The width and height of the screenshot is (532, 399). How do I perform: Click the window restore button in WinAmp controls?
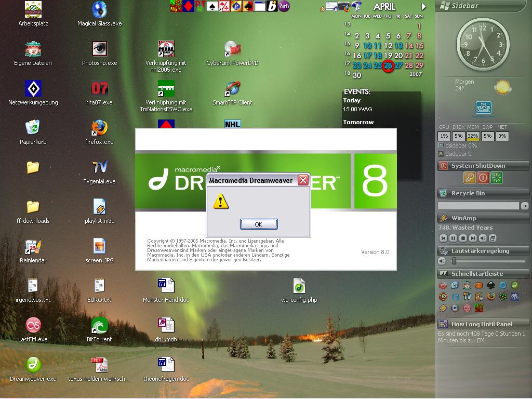tap(493, 238)
